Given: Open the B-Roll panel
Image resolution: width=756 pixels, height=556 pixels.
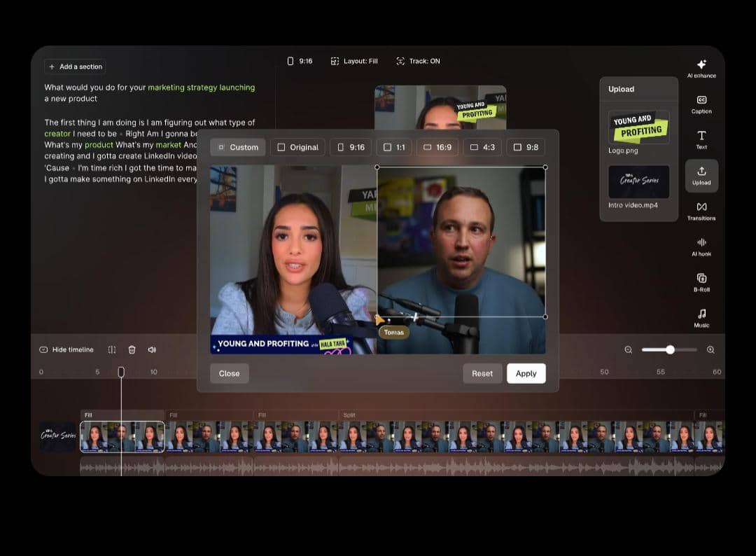Looking at the screenshot, I should (x=701, y=282).
